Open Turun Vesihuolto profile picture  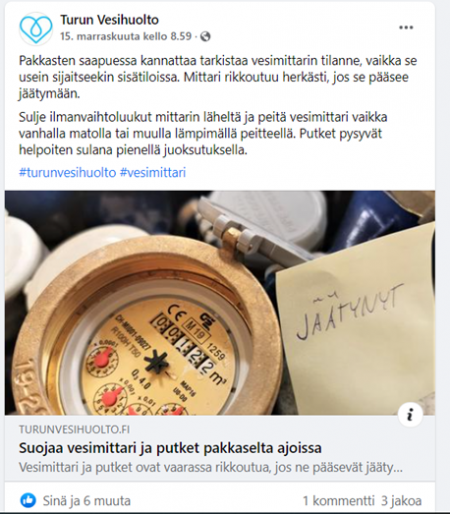point(36,28)
